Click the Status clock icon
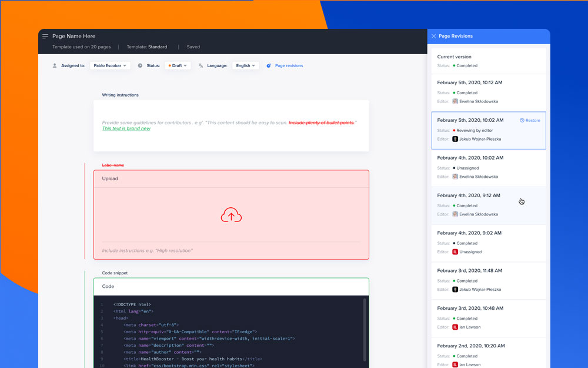The width and height of the screenshot is (588, 368). click(140, 66)
